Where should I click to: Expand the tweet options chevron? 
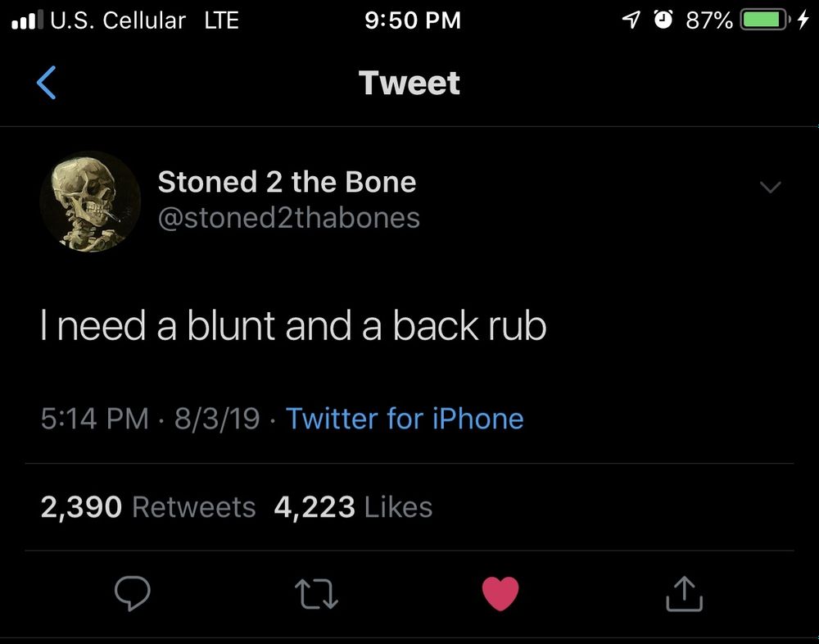click(771, 187)
